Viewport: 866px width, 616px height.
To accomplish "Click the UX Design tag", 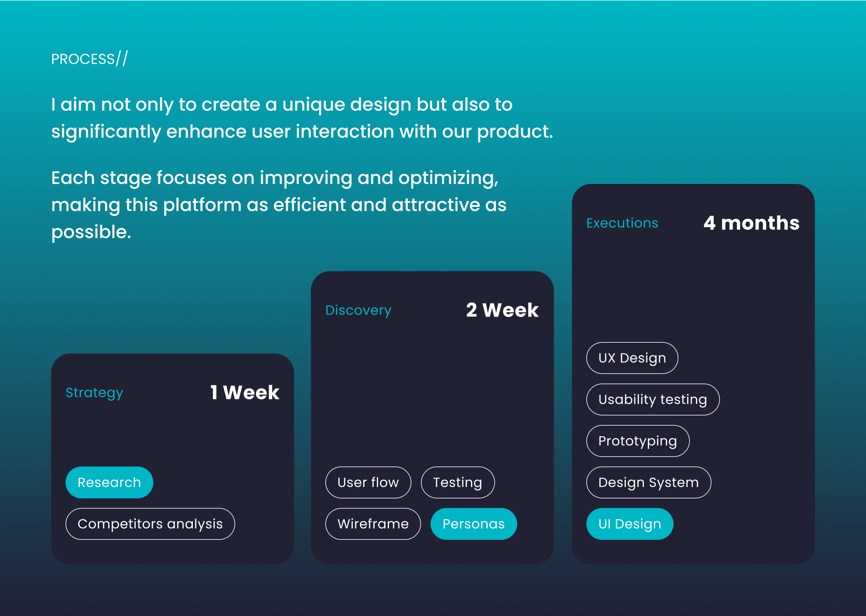I will [632, 358].
